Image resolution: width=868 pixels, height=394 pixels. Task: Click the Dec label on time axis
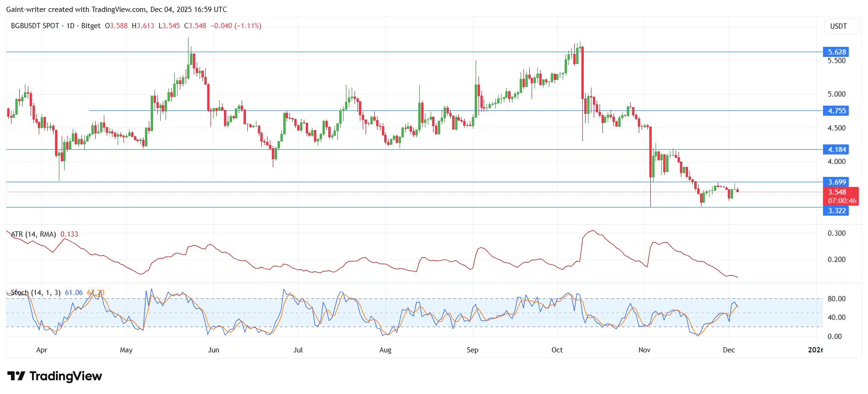[x=728, y=350]
